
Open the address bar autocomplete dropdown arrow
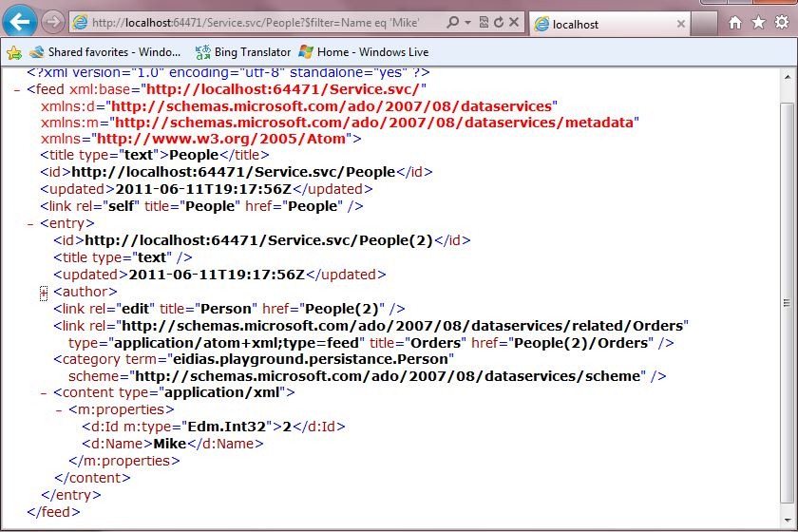pos(467,22)
